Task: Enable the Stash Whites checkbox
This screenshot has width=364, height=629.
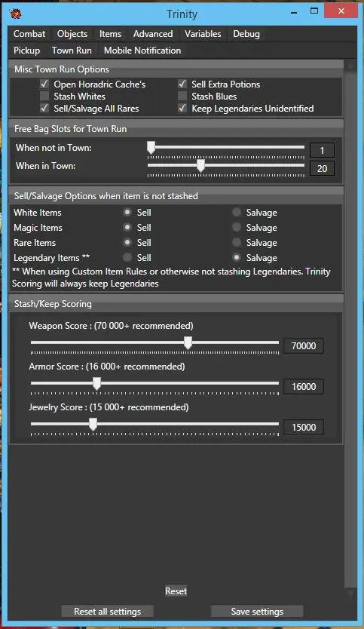Action: coord(44,97)
